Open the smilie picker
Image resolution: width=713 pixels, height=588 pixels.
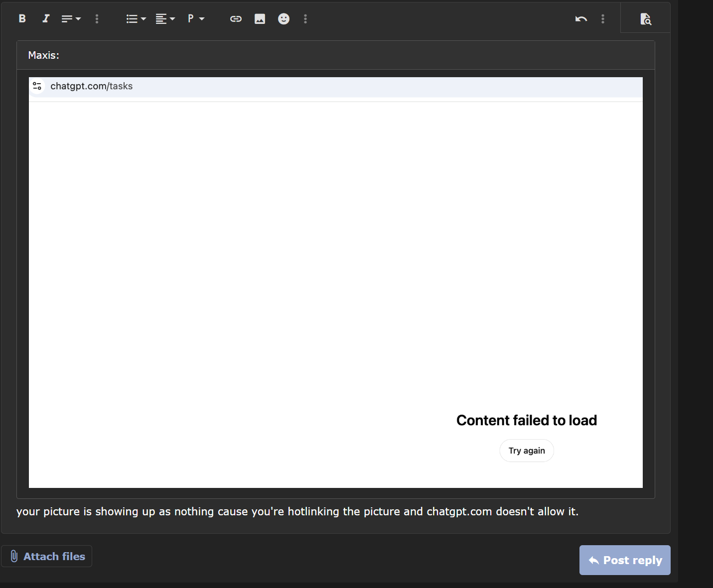click(284, 18)
